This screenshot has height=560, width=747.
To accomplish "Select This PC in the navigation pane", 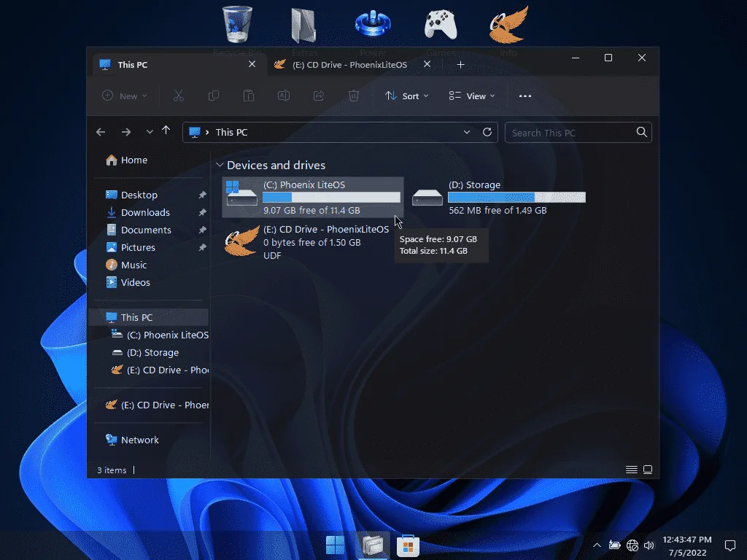I will pyautogui.click(x=149, y=317).
